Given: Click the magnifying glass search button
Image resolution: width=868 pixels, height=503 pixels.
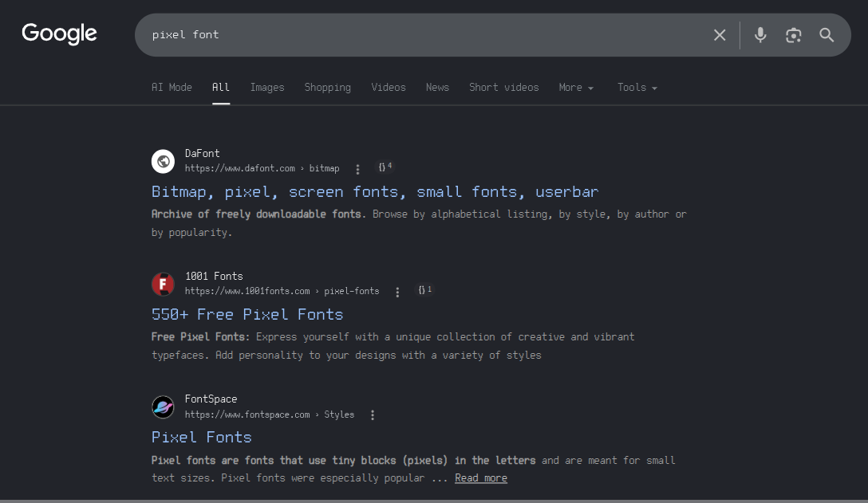Looking at the screenshot, I should [x=827, y=35].
